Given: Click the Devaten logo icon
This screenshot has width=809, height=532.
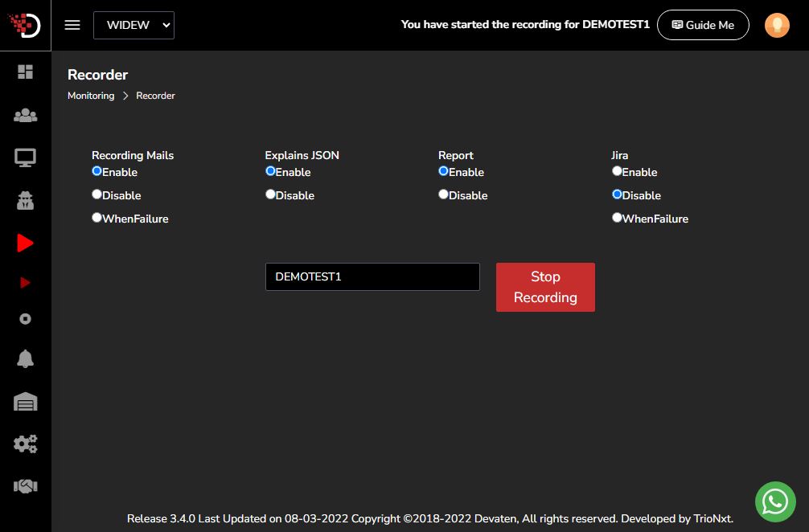Looking at the screenshot, I should [x=25, y=25].
